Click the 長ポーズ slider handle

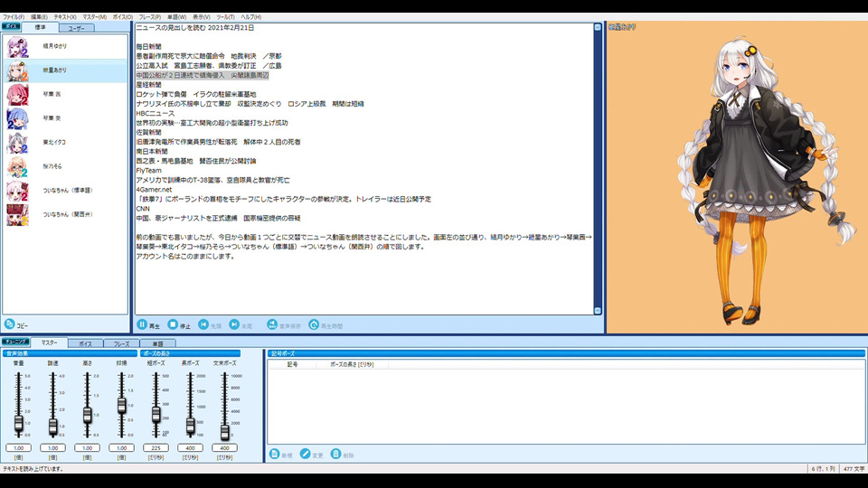(x=190, y=425)
